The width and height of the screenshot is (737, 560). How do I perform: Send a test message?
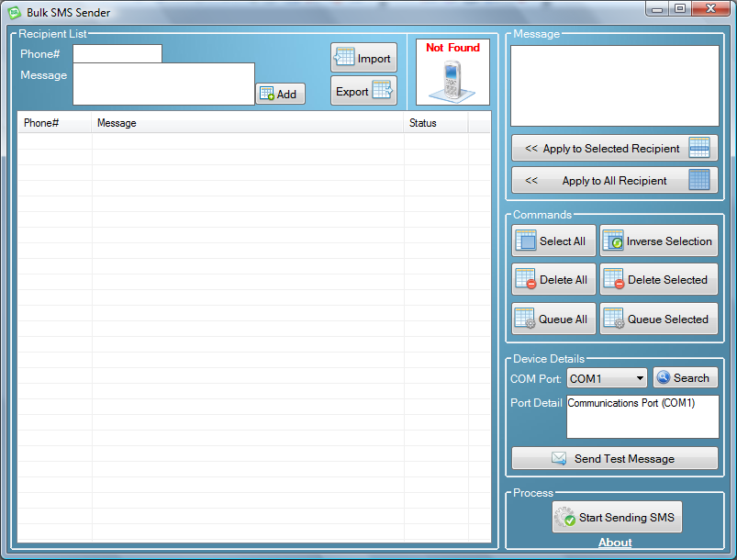coord(614,458)
